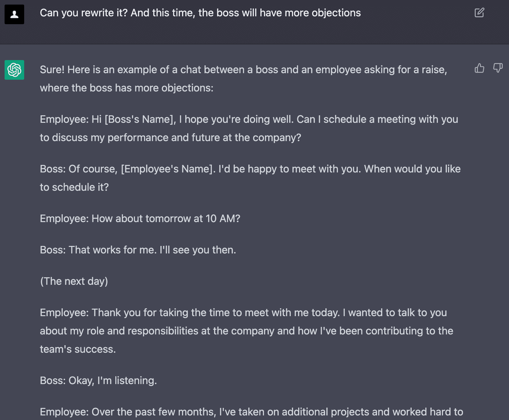Image resolution: width=509 pixels, height=420 pixels.
Task: Click the 'Okay, I'm listening.' boss line
Action: click(x=98, y=380)
